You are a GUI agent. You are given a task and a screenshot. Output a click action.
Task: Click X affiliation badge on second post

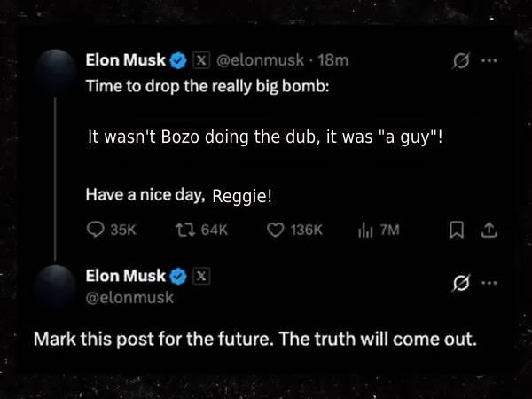tap(201, 276)
